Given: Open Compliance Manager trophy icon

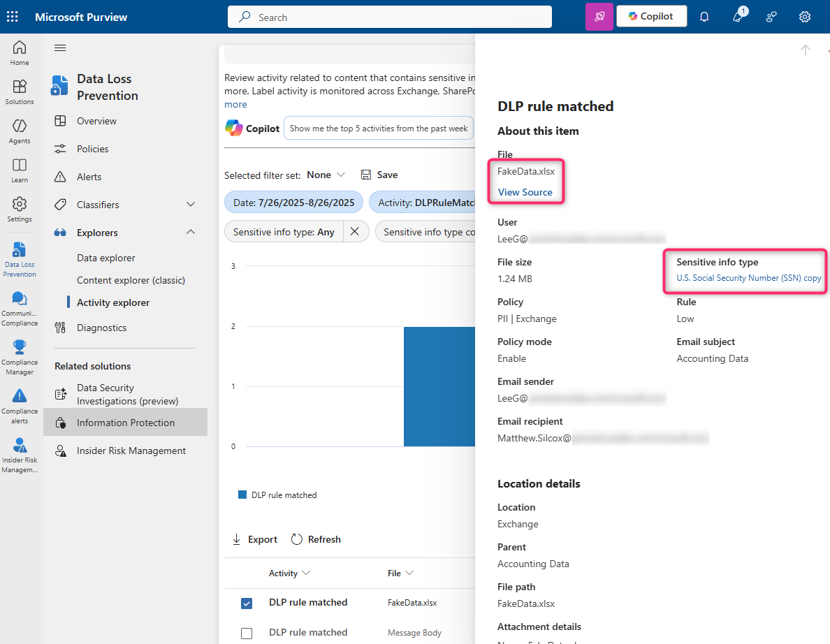Looking at the screenshot, I should pyautogui.click(x=20, y=358).
